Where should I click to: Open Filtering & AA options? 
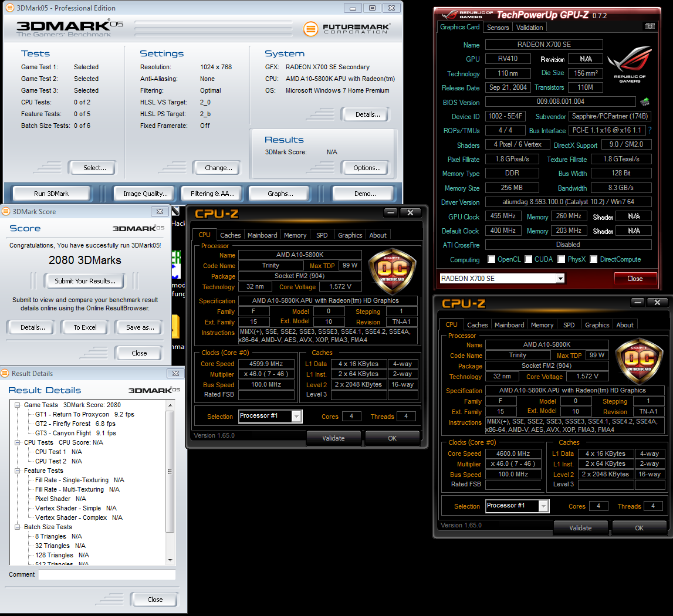coord(212,194)
